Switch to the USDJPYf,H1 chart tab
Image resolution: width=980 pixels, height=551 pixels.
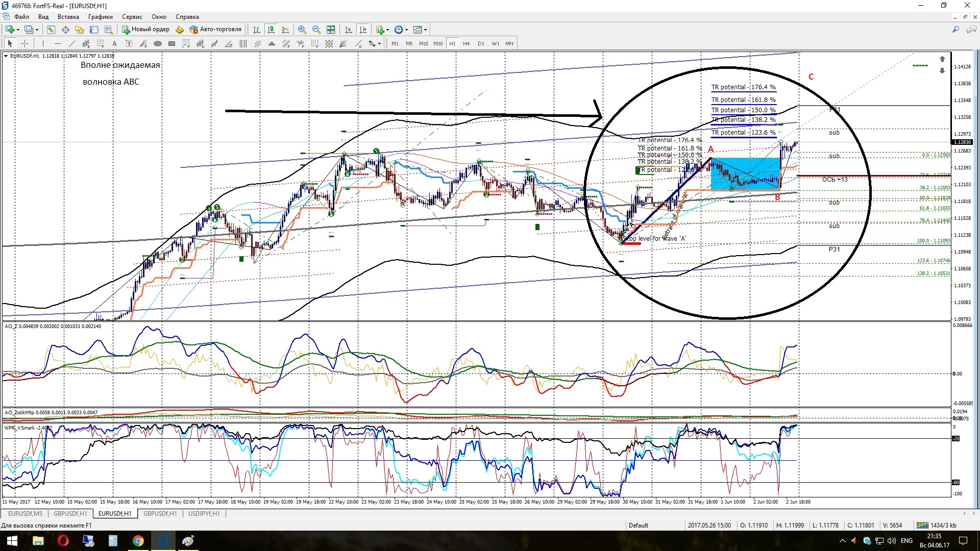coord(204,514)
